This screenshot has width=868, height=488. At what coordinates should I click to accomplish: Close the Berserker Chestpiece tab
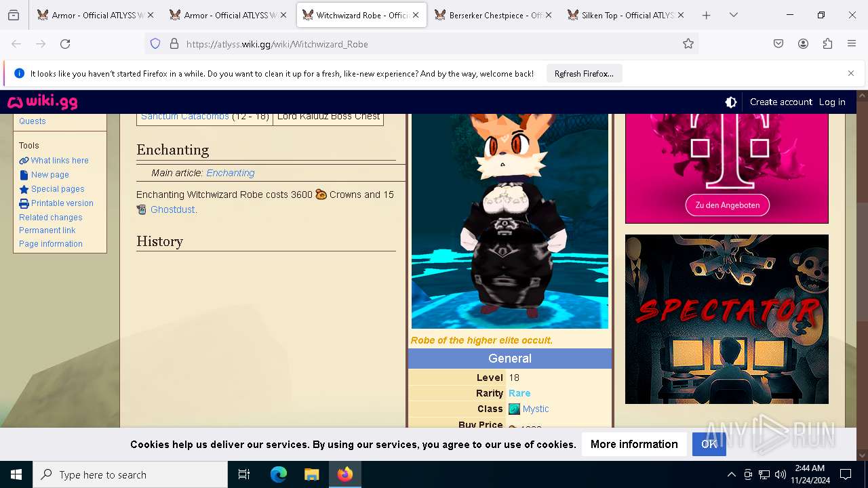[548, 15]
